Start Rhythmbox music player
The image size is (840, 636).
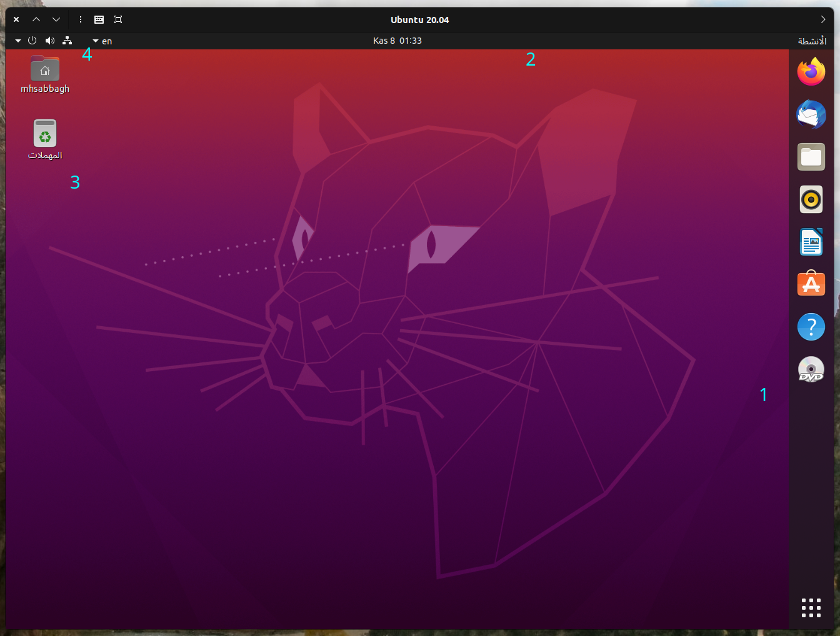click(811, 199)
